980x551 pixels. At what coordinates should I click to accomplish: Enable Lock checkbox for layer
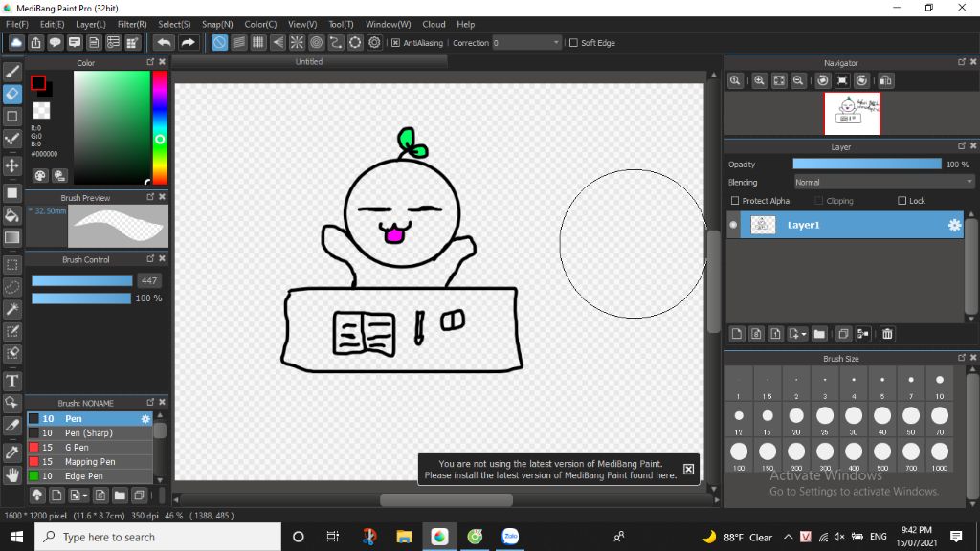coord(902,201)
